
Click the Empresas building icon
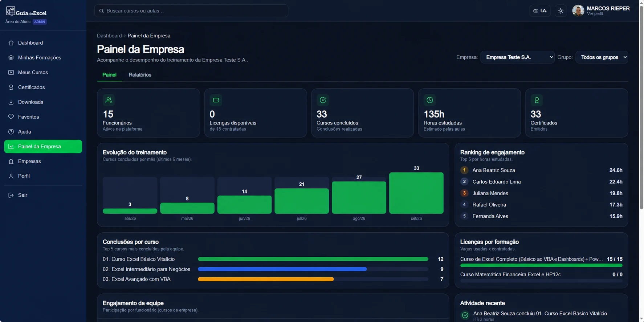tap(11, 161)
